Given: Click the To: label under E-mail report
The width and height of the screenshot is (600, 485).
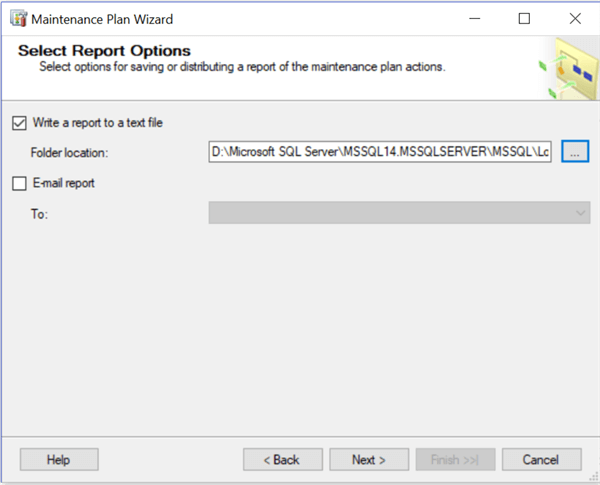Looking at the screenshot, I should point(40,213).
